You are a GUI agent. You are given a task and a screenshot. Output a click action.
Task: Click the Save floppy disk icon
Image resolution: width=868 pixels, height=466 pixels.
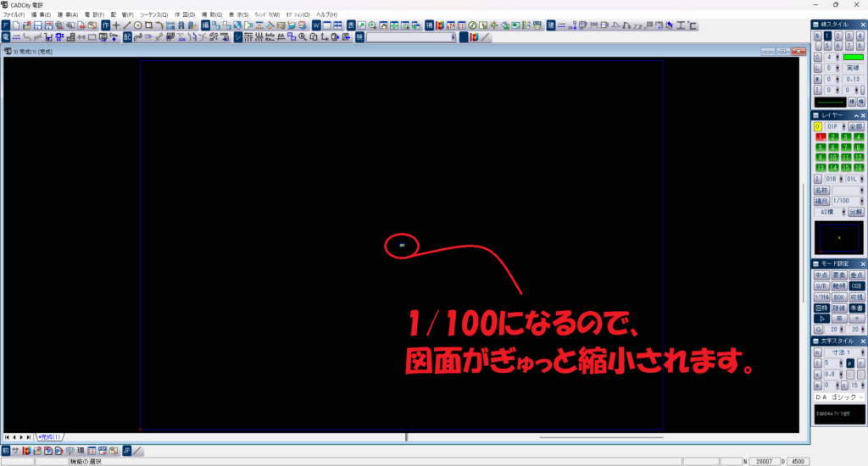37,25
